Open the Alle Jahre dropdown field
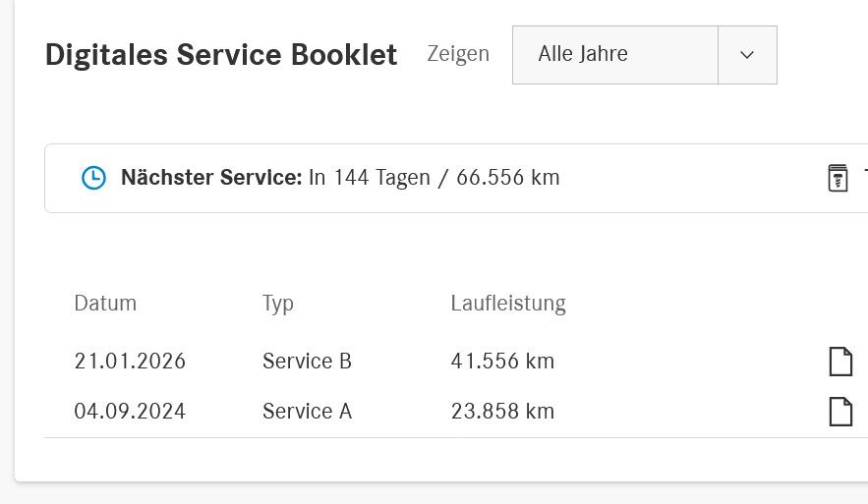 [644, 55]
